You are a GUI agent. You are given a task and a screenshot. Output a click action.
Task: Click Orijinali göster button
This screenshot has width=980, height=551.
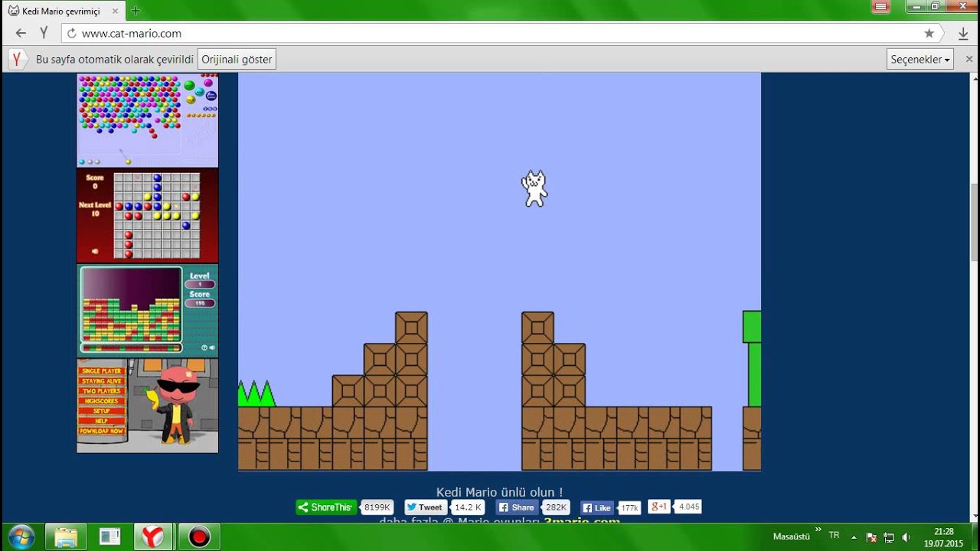(237, 59)
